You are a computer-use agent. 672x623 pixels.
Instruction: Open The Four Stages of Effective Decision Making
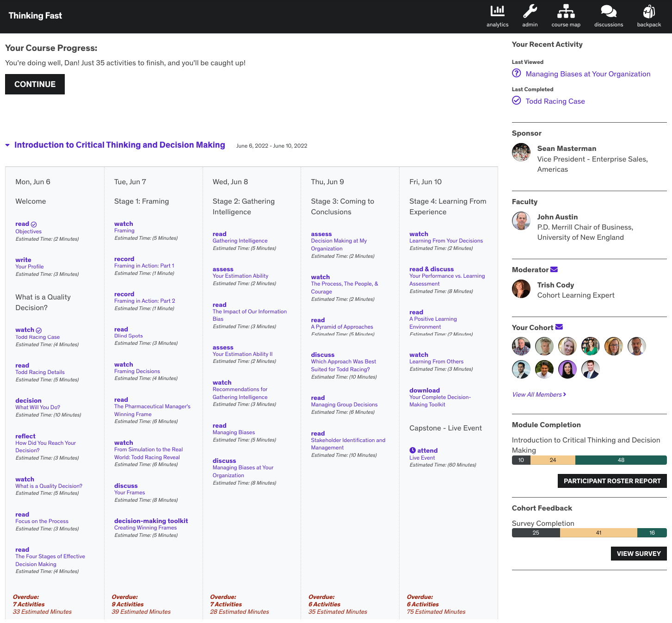coord(50,560)
